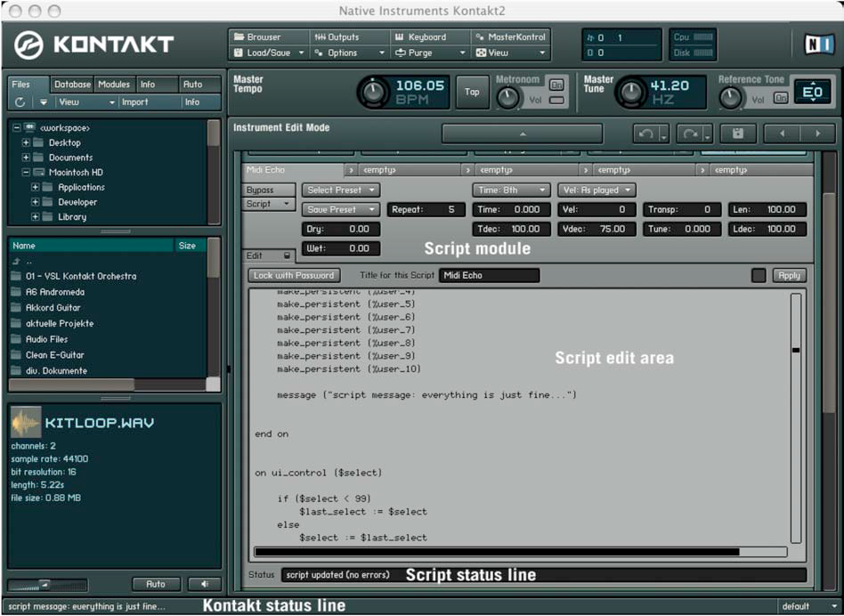
Task: Click the eject icon in browser toolbar
Action: (44, 102)
